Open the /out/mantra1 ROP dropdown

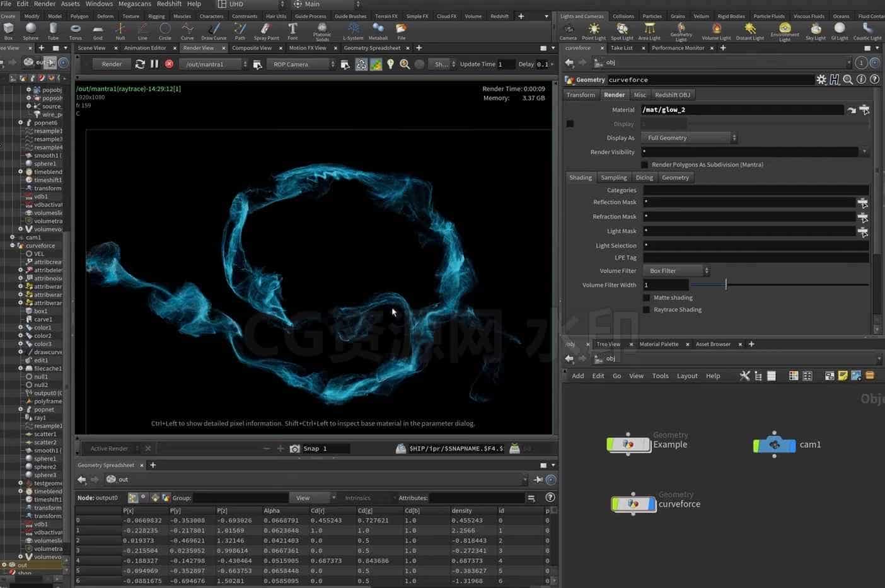(214, 64)
